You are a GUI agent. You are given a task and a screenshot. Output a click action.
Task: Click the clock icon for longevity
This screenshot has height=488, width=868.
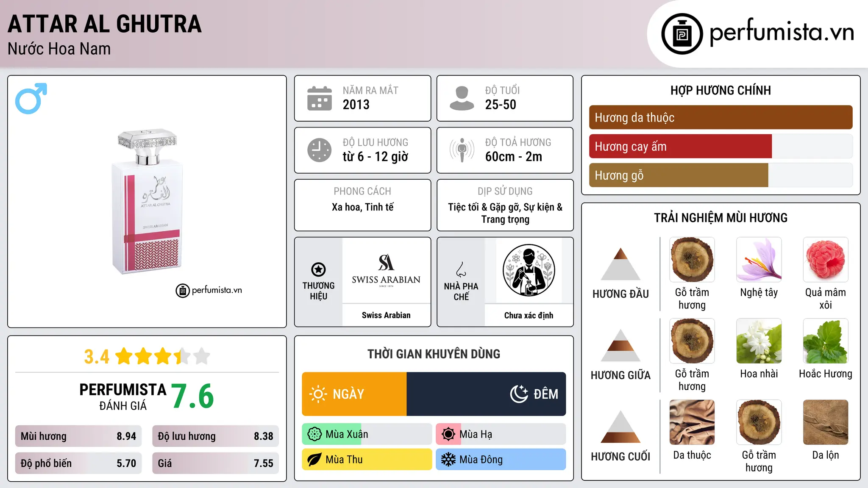tap(320, 150)
